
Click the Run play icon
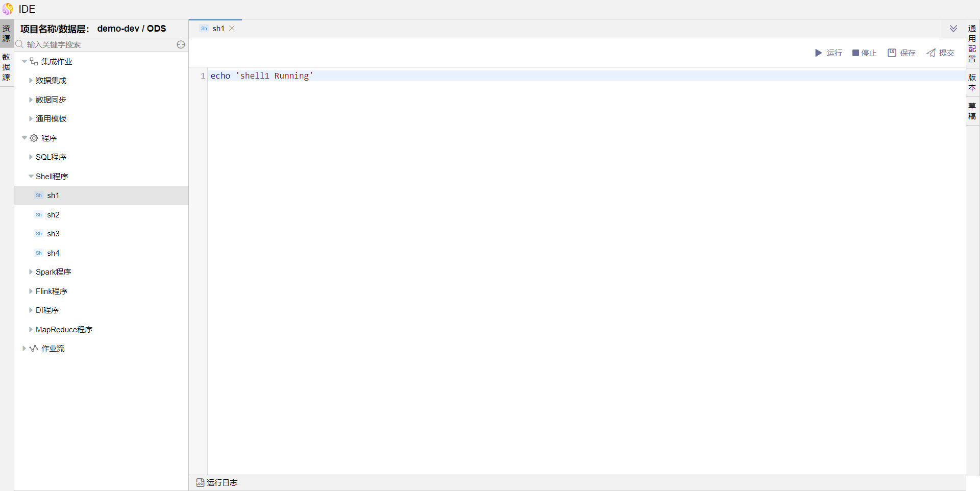(x=818, y=53)
